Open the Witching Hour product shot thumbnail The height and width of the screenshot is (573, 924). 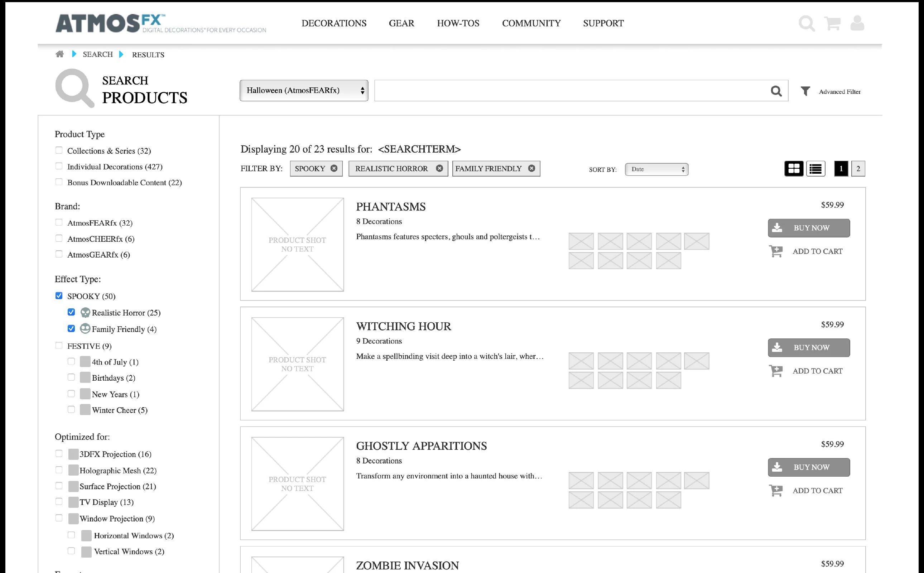[x=298, y=364]
